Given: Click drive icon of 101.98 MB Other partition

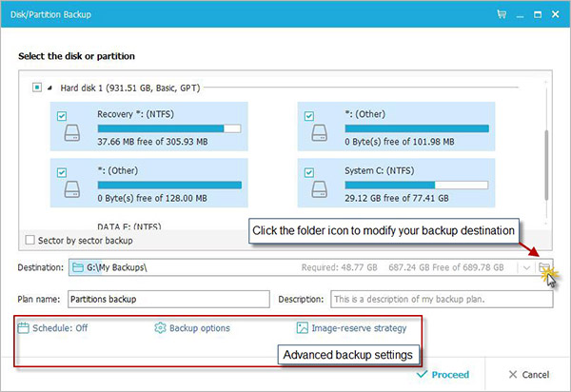Looking at the screenshot, I should coord(320,133).
